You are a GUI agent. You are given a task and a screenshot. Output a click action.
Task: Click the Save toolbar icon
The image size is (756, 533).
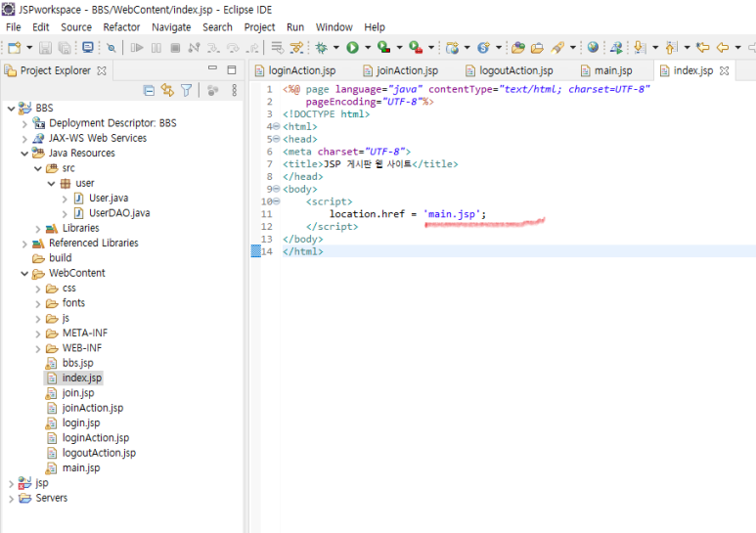point(45,47)
